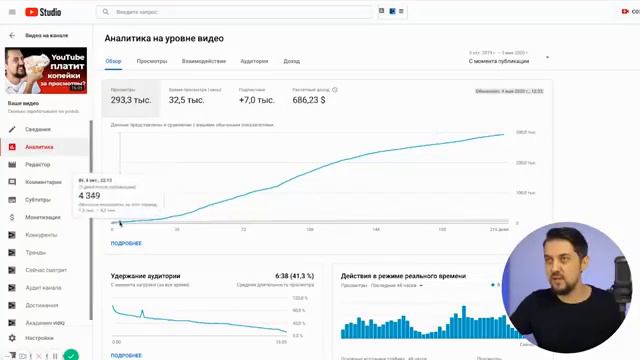Click the first small extension icon after search bar
Screen dimensions: 640x360
pyautogui.click(x=382, y=11)
